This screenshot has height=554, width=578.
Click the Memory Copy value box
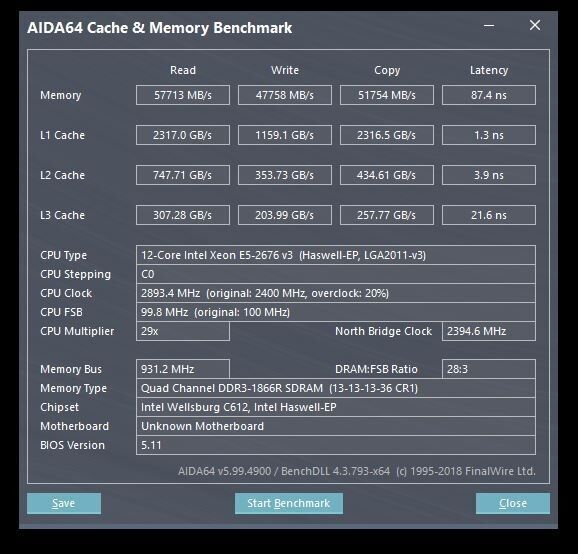coord(387,95)
